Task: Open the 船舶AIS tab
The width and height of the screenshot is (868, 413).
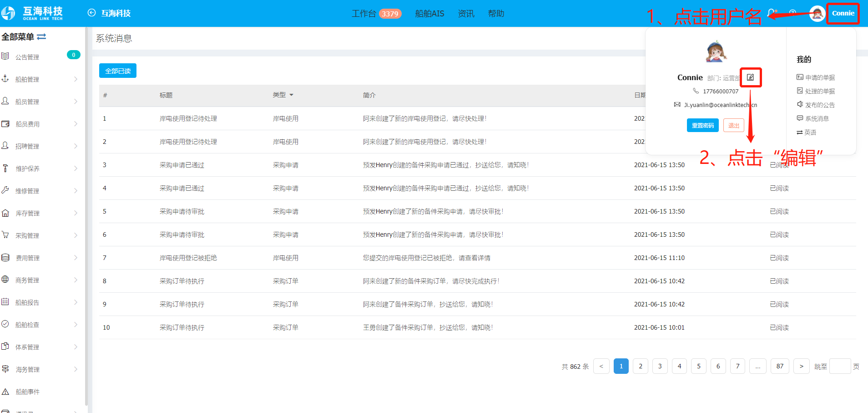Action: click(x=429, y=13)
